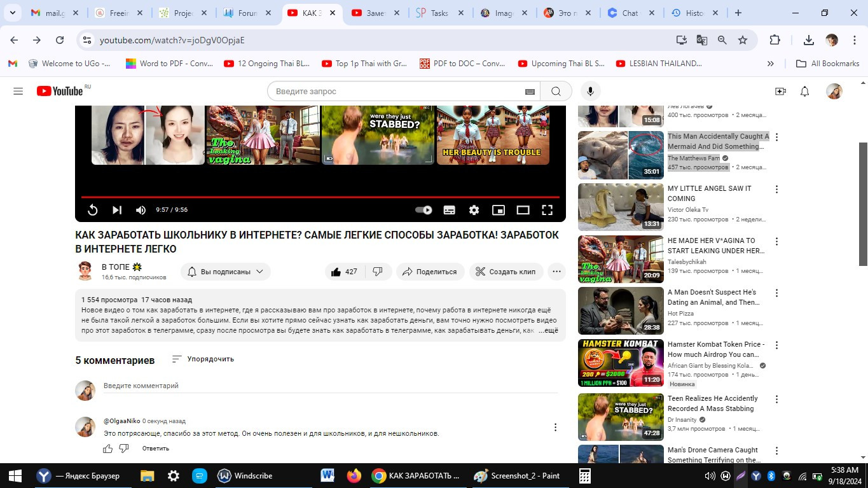This screenshot has width=868, height=488.
Task: Open options for the Hot Pizza video
Action: (x=776, y=293)
